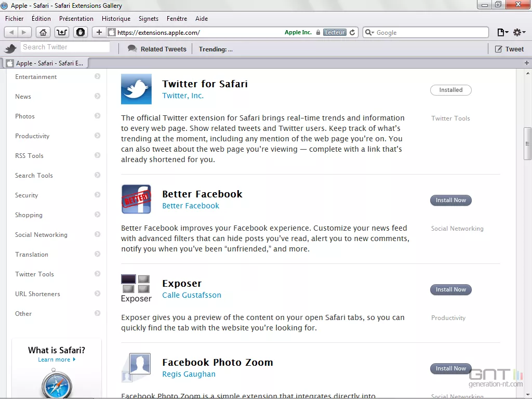Open the Calle Gustafsson developer link
This screenshot has height=399, width=532.
pyautogui.click(x=191, y=295)
